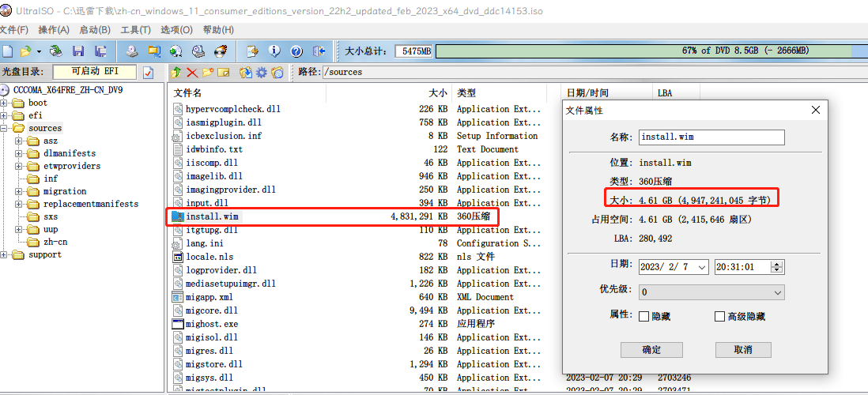Click the Rename folder icon
Viewport: 868px width, 395px height.
coord(223,73)
